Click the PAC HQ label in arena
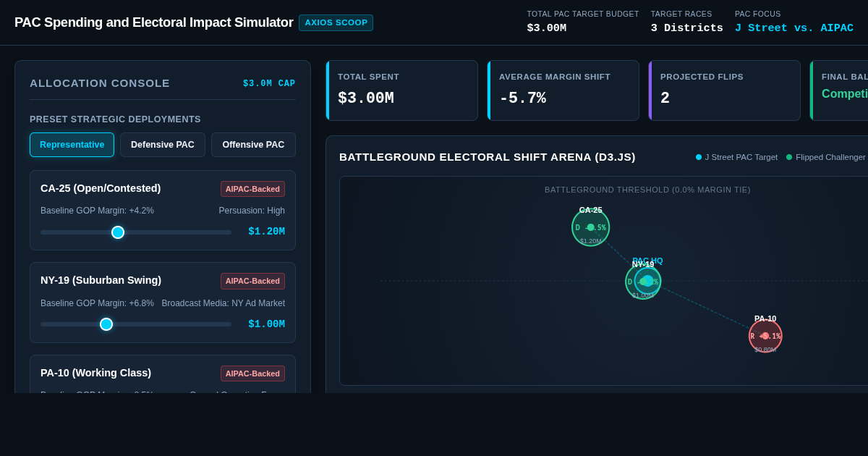This screenshot has height=456, width=868. [647, 261]
